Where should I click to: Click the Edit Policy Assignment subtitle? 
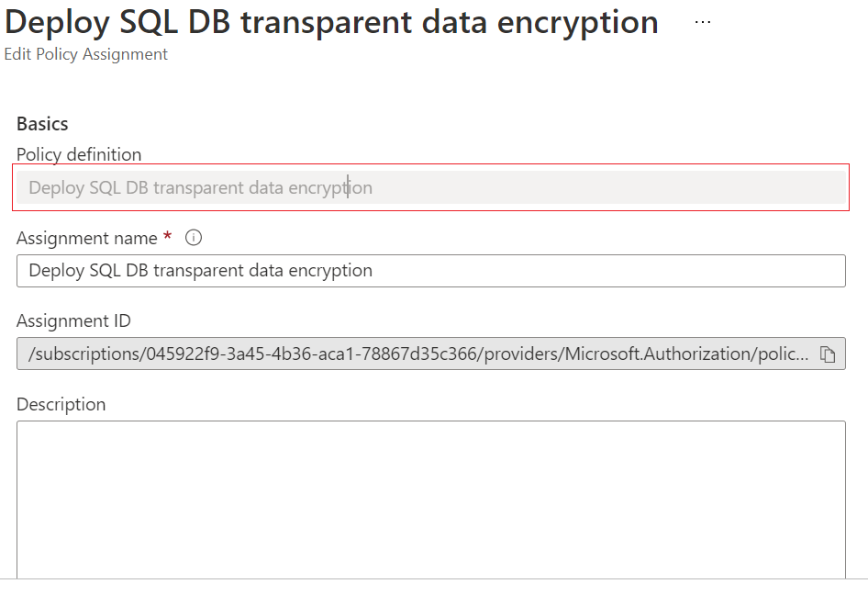(86, 54)
